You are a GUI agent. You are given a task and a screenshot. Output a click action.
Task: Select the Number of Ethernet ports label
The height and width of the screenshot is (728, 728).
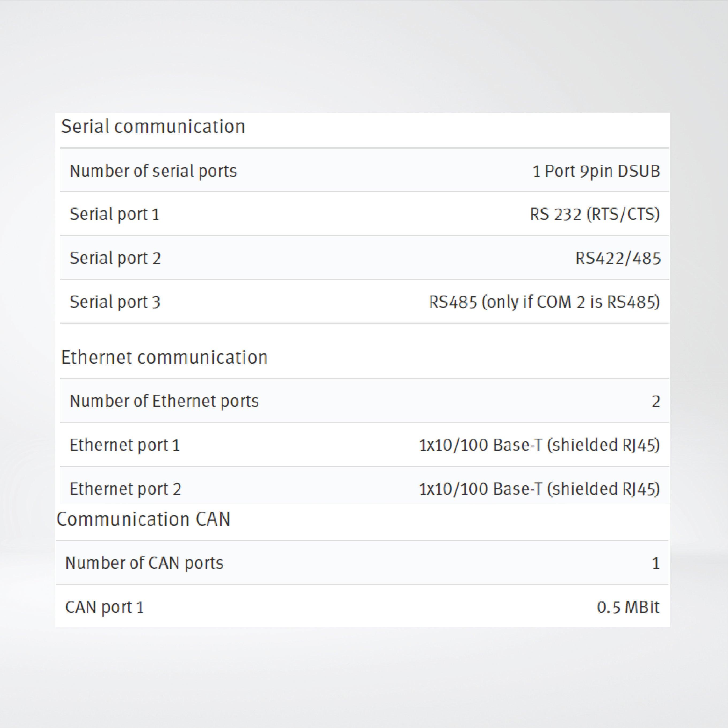(164, 401)
